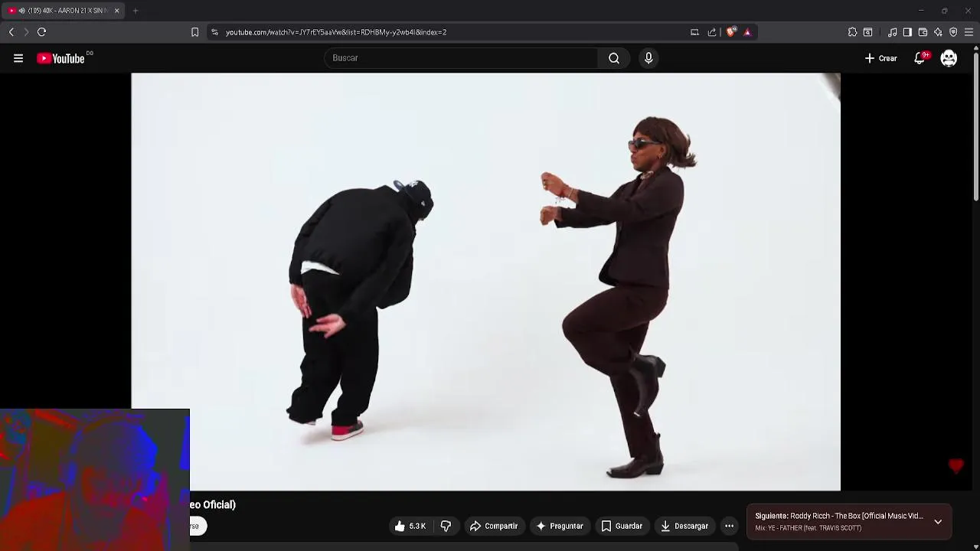Image resolution: width=980 pixels, height=551 pixels.
Task: Go to the YouTube home logo
Action: 61,58
